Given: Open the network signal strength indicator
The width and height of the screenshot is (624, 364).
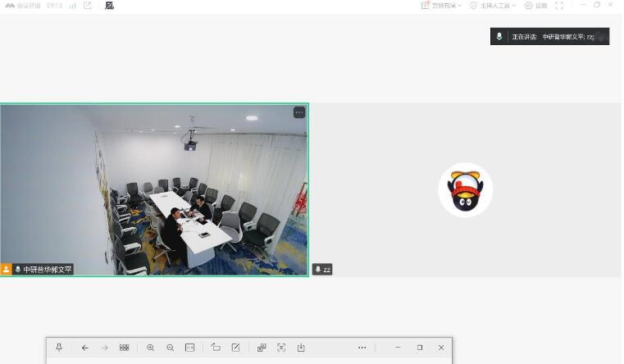Looking at the screenshot, I should [x=72, y=6].
